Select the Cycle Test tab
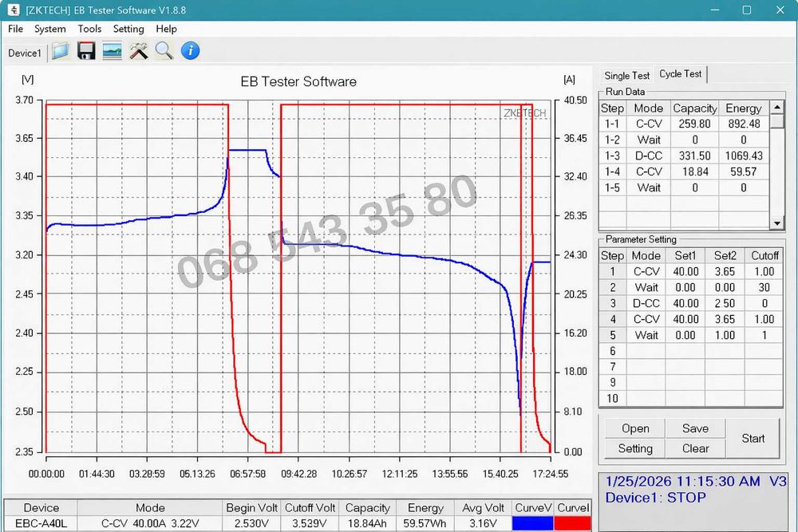 pyautogui.click(x=681, y=74)
